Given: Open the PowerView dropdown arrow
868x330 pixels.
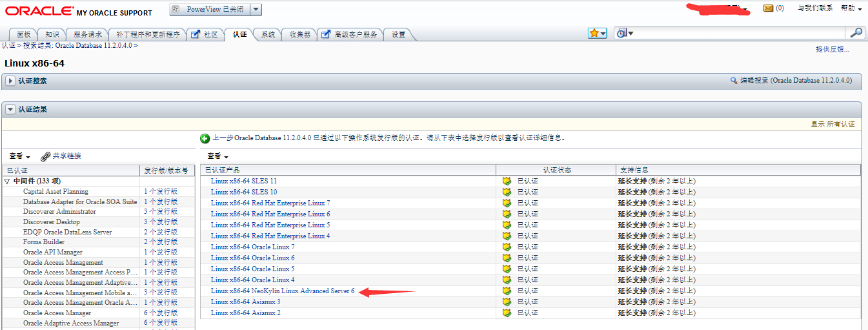Looking at the screenshot, I should coord(256,9).
